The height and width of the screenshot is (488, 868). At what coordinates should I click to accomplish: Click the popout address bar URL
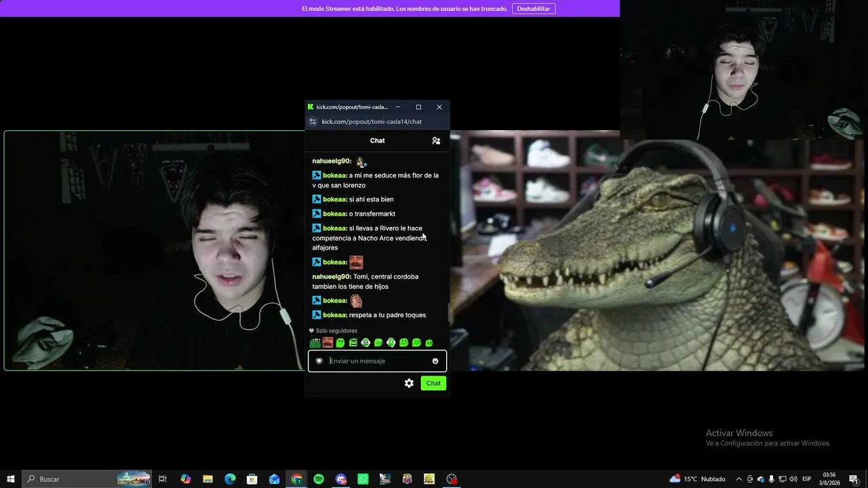tap(372, 122)
